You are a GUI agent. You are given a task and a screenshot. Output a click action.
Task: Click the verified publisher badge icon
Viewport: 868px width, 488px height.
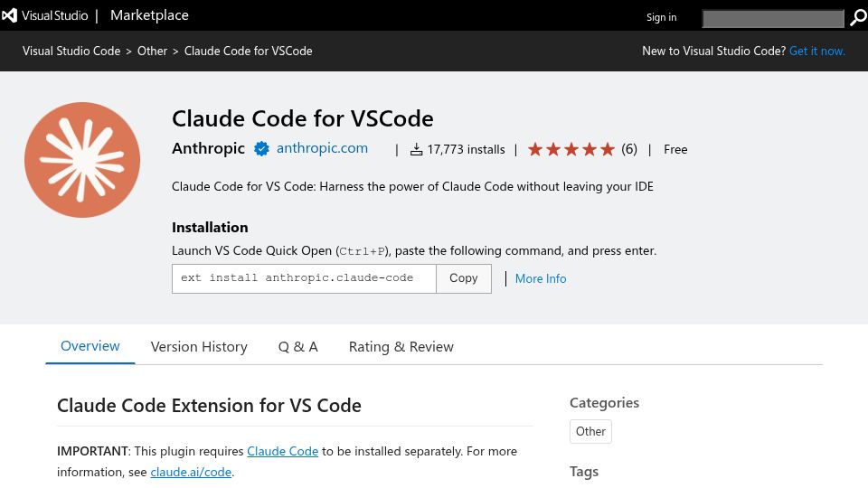click(261, 149)
